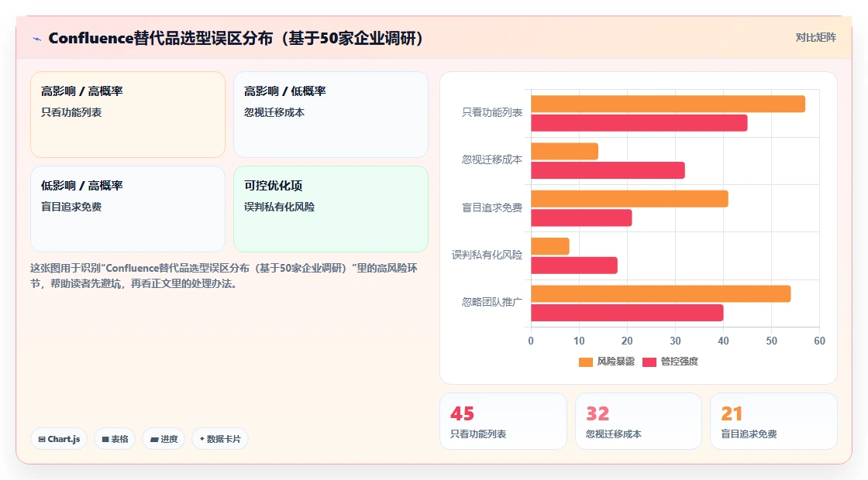Click the red bar for 忽视迁移成本
This screenshot has width=868, height=480.
click(x=608, y=170)
